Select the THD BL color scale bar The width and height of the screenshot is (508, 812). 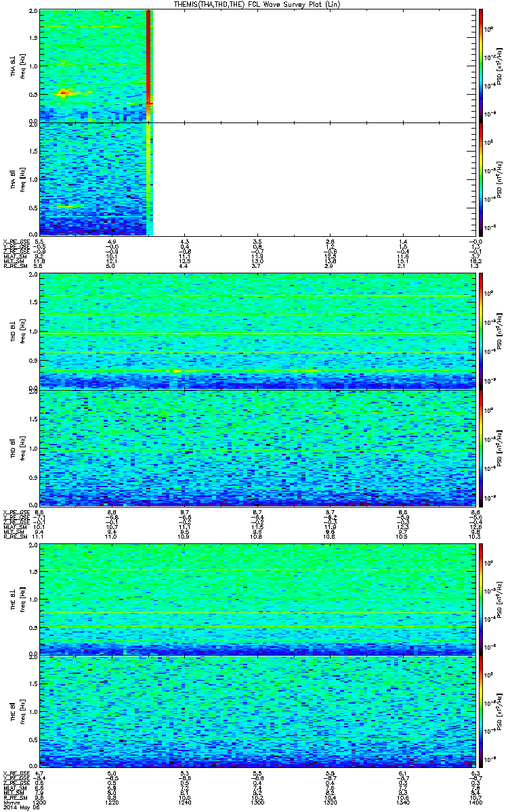pyautogui.click(x=481, y=331)
